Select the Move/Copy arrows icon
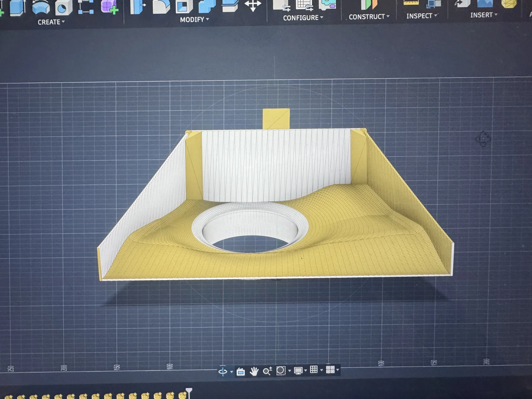Screen dimensions: 532x399 pyautogui.click(x=253, y=6)
